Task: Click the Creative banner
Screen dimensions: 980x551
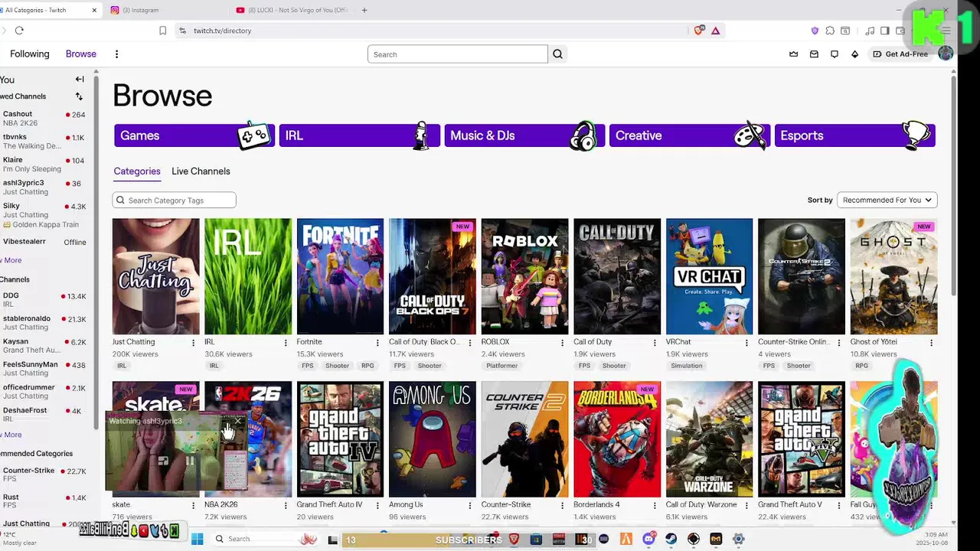Action: 690,135
